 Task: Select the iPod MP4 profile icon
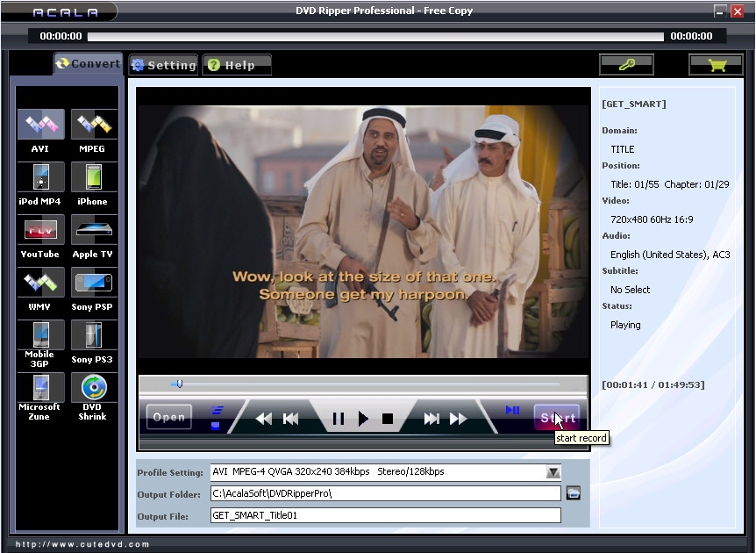(40, 178)
